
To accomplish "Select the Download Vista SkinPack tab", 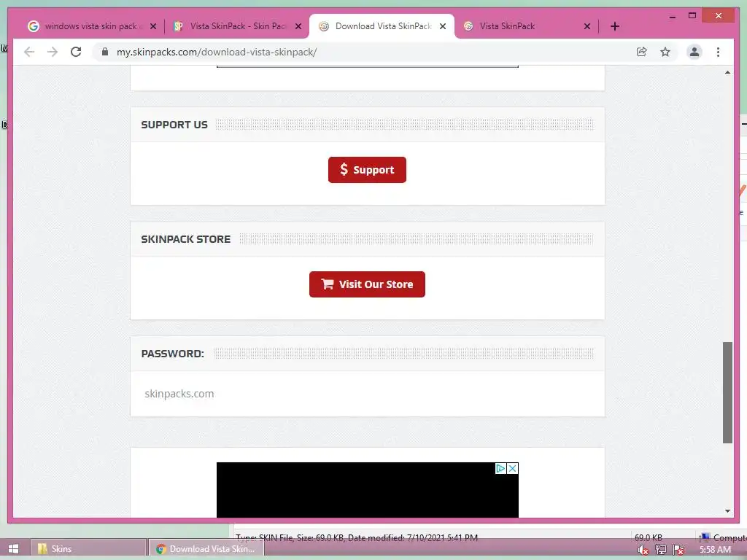I will coord(381,26).
